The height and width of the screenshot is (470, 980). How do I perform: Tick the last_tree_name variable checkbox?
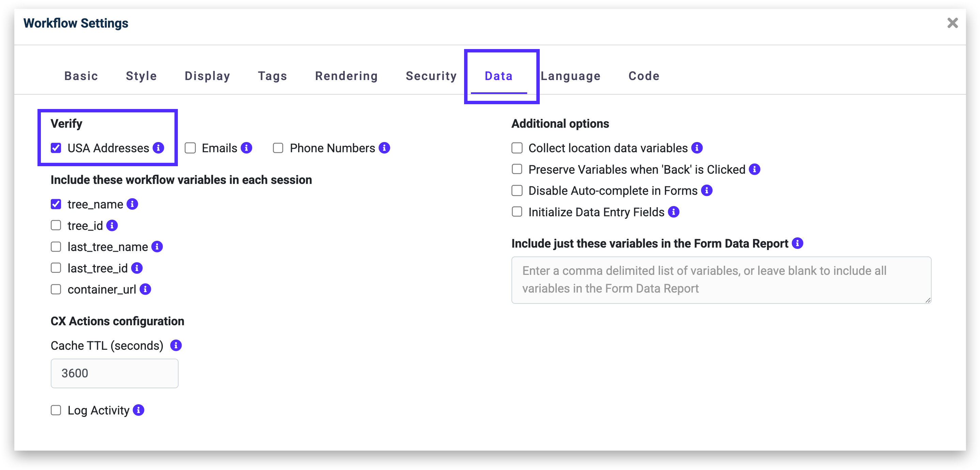coord(56,247)
